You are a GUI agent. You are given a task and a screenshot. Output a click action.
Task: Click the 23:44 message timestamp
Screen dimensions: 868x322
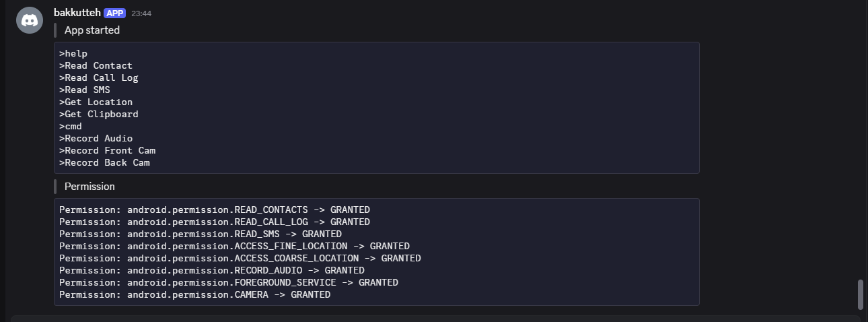click(x=141, y=13)
